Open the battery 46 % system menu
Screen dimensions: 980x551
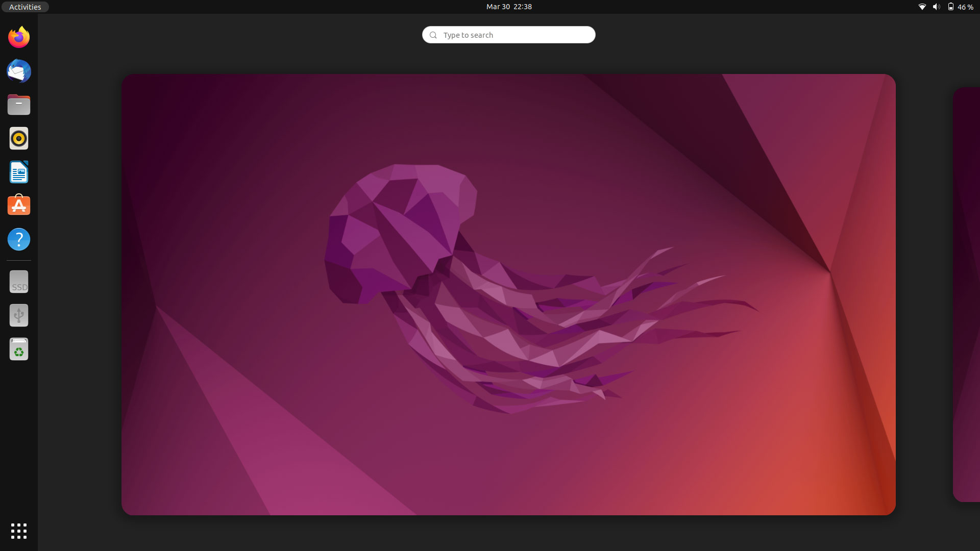[x=960, y=7]
